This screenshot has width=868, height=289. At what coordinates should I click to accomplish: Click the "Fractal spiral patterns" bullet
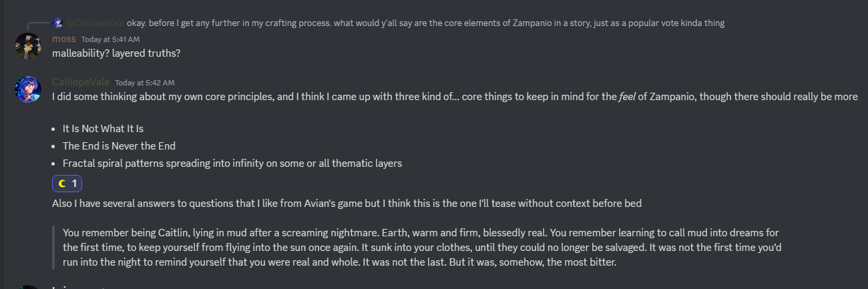click(x=232, y=163)
